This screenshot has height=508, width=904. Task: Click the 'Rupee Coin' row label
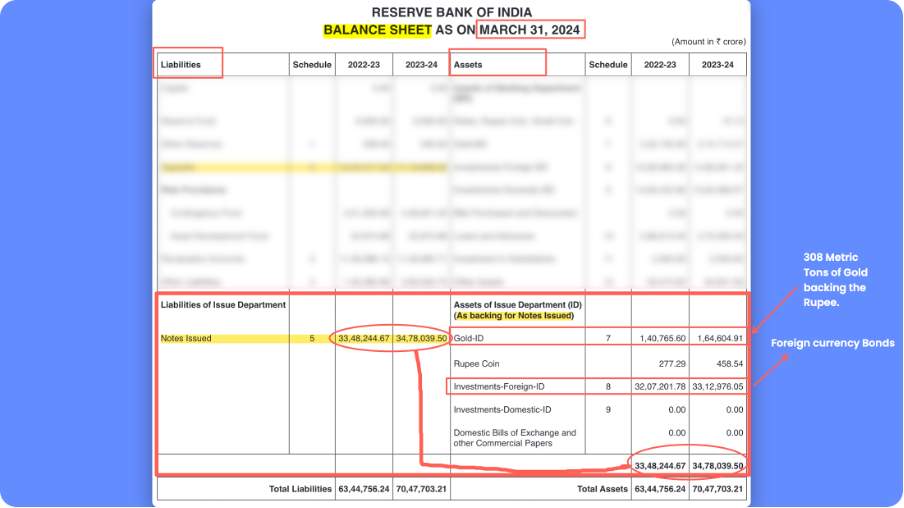point(476,364)
